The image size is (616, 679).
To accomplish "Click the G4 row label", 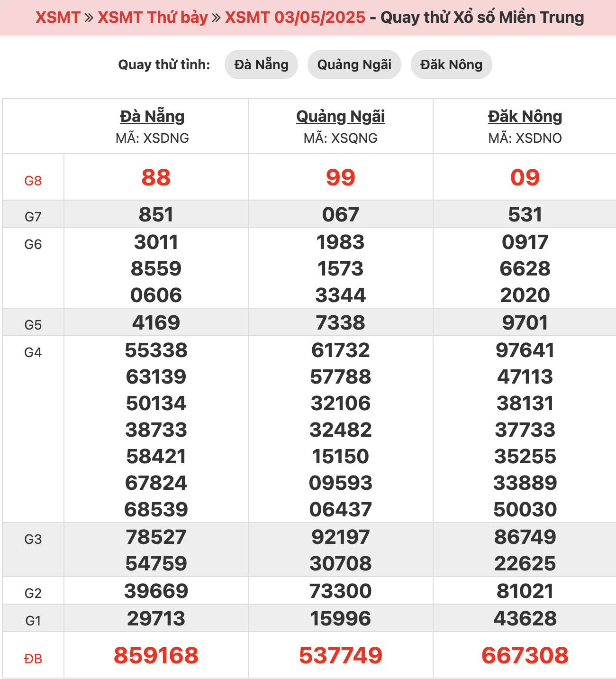I will coord(33,352).
